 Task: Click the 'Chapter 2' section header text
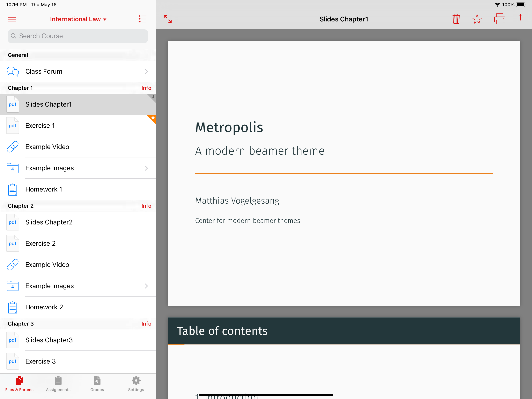(x=21, y=206)
